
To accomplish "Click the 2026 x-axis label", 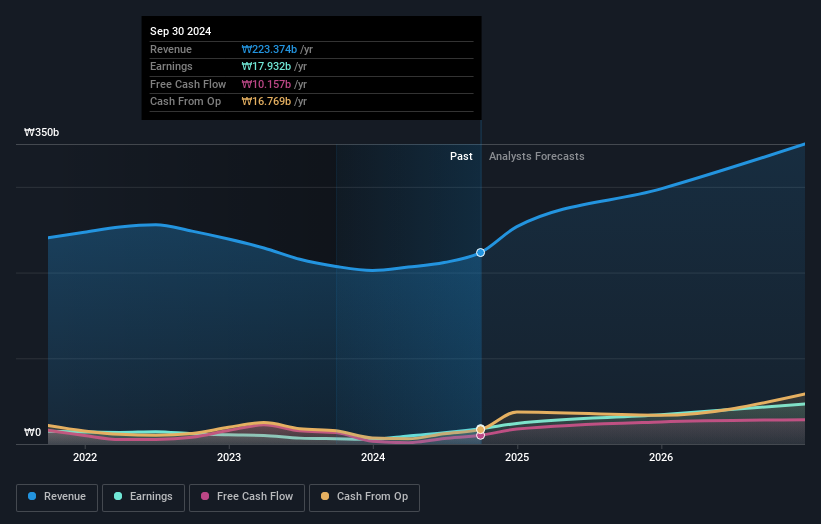I will point(661,458).
